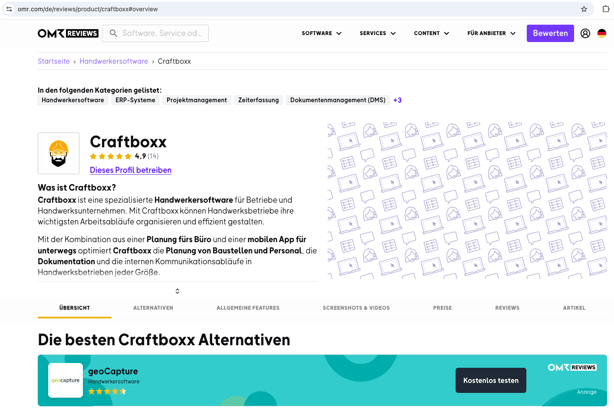Open the browser extensions icon
The height and width of the screenshot is (415, 614).
(605, 9)
